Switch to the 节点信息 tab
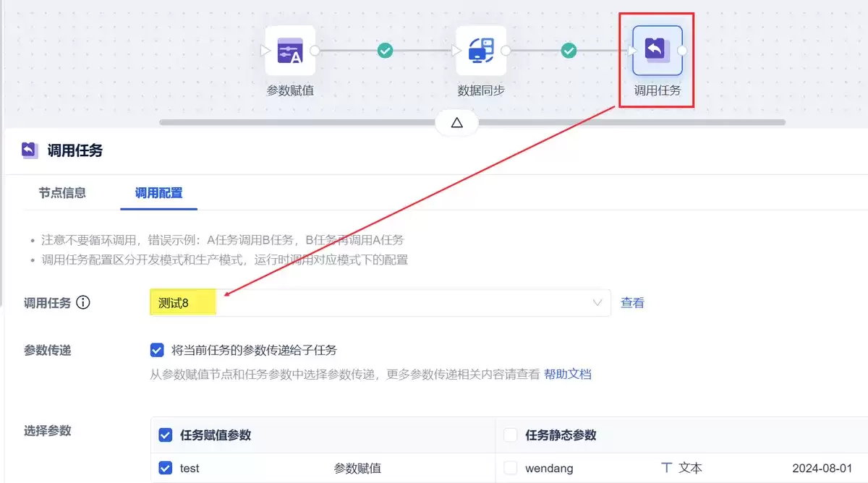The width and height of the screenshot is (868, 483). [x=62, y=193]
